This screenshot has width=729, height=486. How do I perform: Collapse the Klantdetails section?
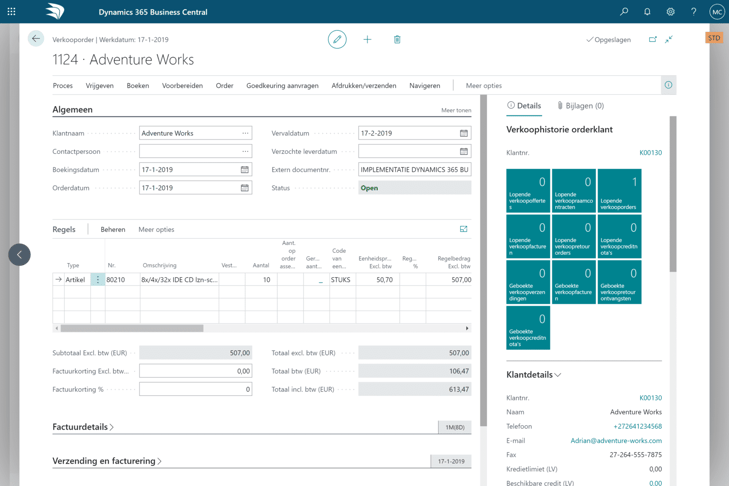click(533, 375)
